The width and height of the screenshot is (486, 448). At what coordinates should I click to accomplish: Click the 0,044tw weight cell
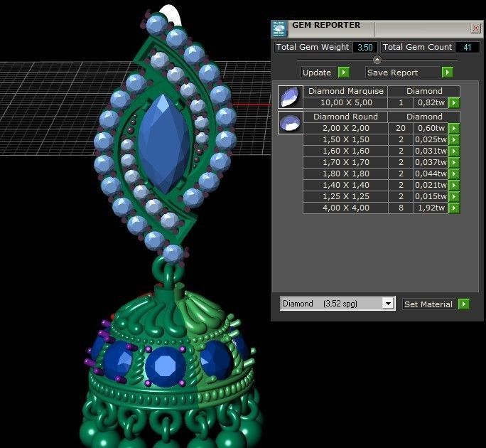point(431,174)
